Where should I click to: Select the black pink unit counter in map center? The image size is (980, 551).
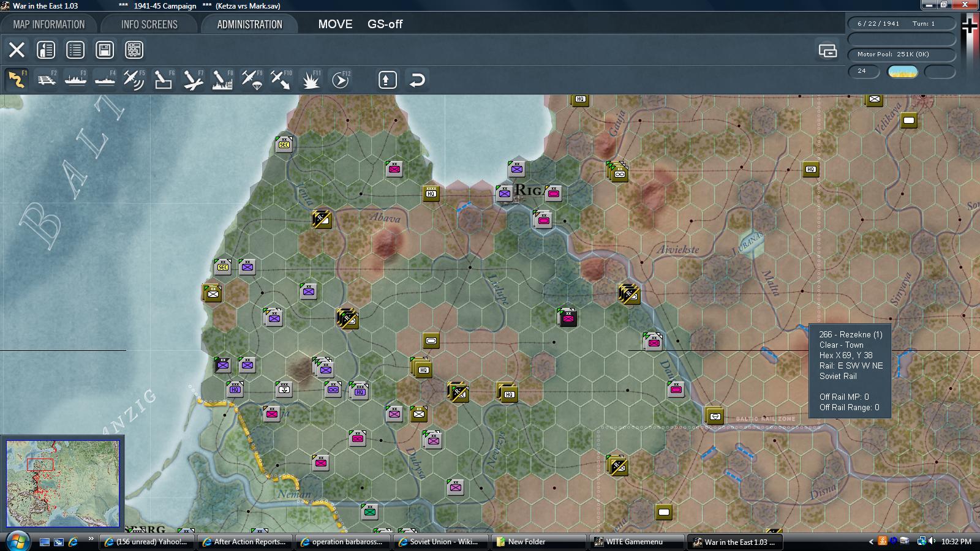pos(568,318)
